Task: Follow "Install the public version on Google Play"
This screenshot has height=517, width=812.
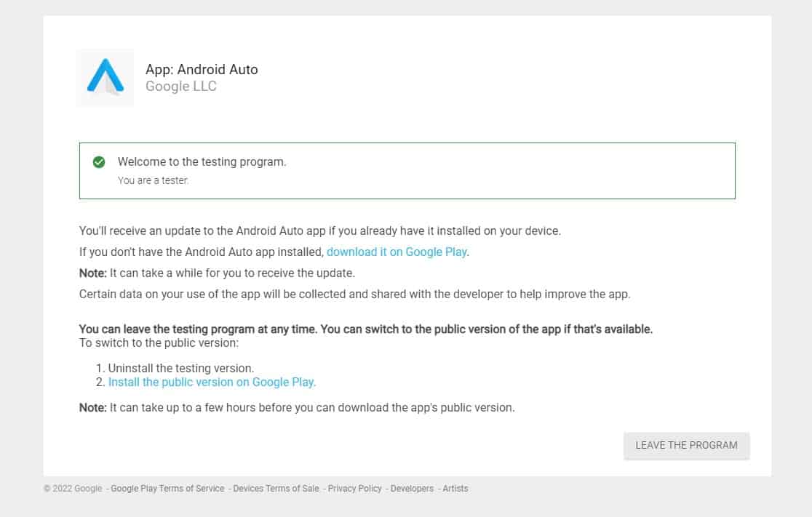Action: click(212, 382)
